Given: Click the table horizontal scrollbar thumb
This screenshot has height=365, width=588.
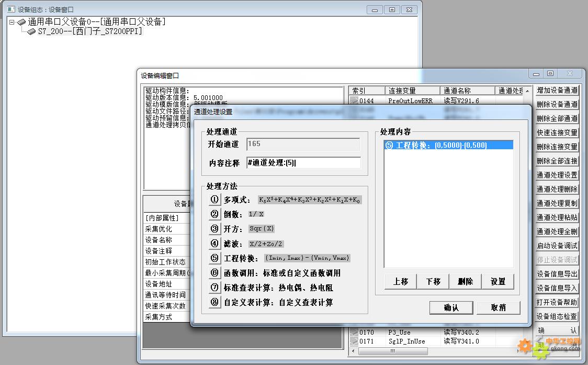Looking at the screenshot, I should click(x=393, y=351).
